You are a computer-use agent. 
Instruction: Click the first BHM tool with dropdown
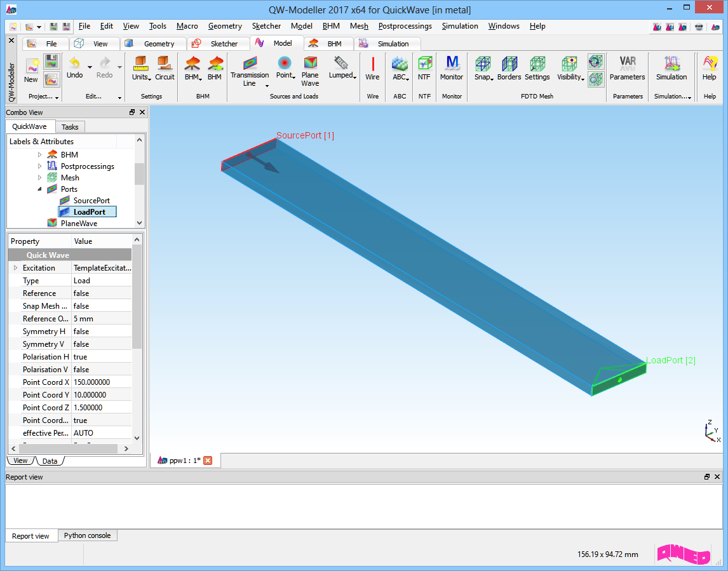coord(192,68)
